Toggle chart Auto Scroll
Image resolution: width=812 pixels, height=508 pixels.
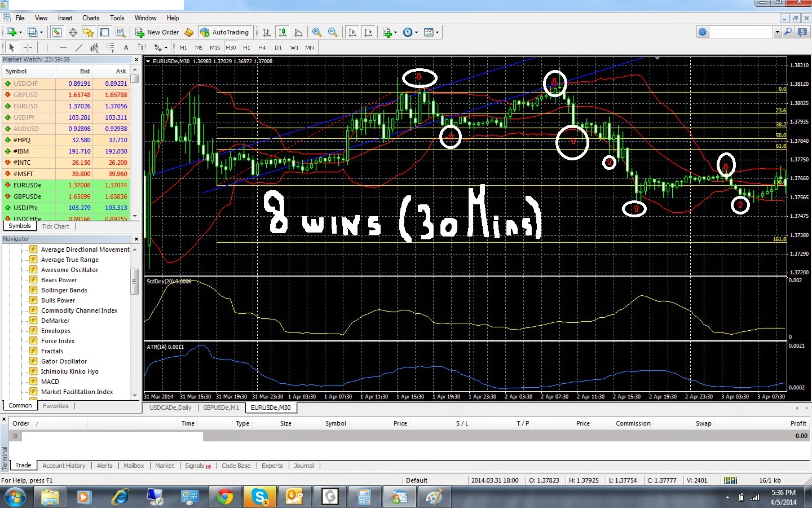click(352, 32)
